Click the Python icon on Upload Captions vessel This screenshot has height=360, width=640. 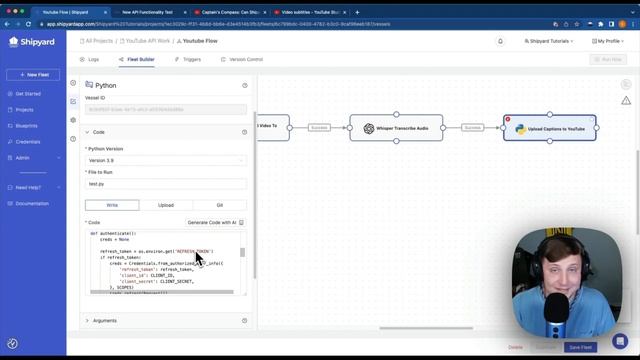click(520, 129)
